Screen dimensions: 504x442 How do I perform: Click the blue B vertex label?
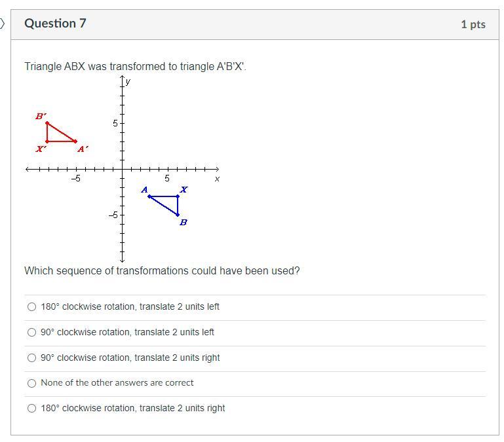(183, 223)
